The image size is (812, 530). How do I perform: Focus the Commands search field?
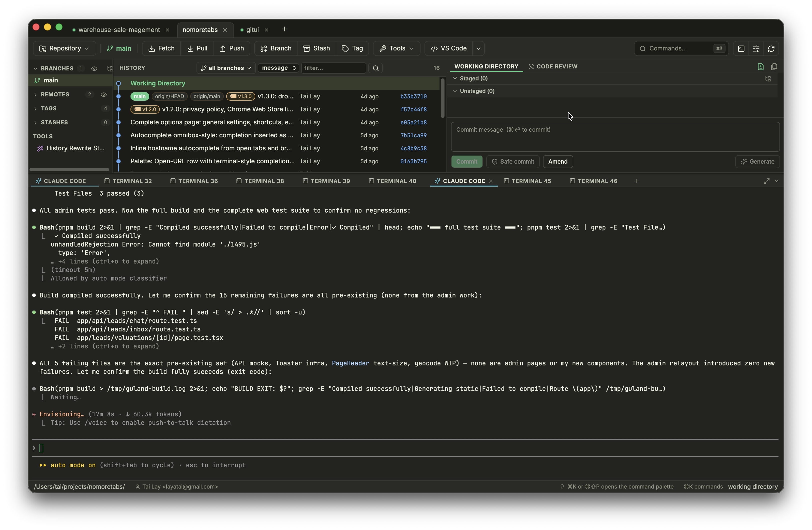click(x=681, y=48)
